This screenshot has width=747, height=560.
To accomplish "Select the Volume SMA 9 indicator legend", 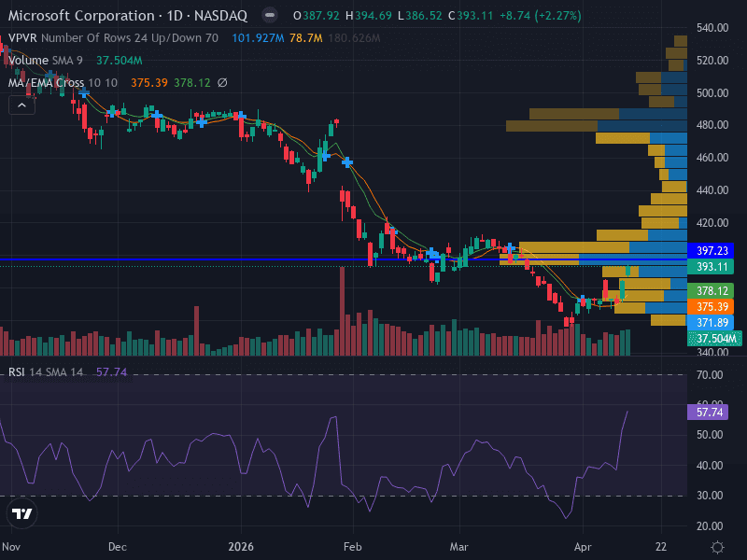I will pos(45,61).
